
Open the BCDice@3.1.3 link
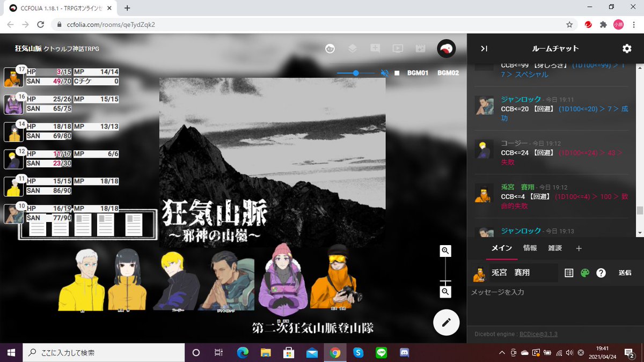click(538, 334)
